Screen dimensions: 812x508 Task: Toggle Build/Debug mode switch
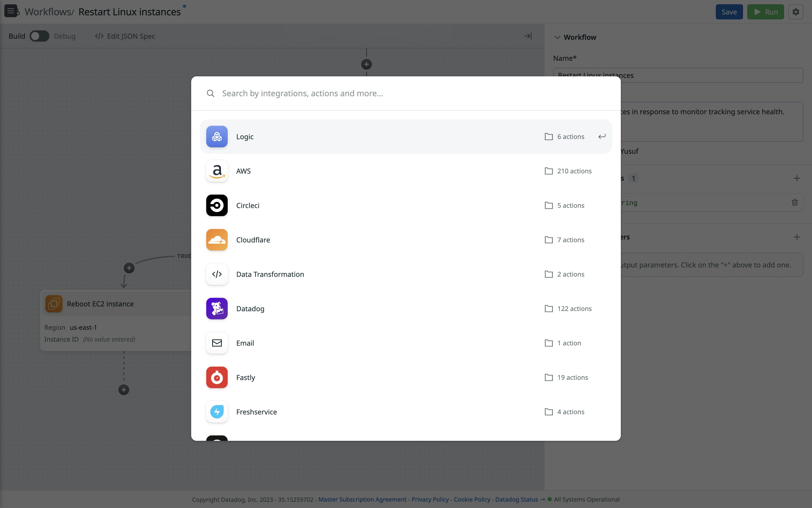click(39, 36)
